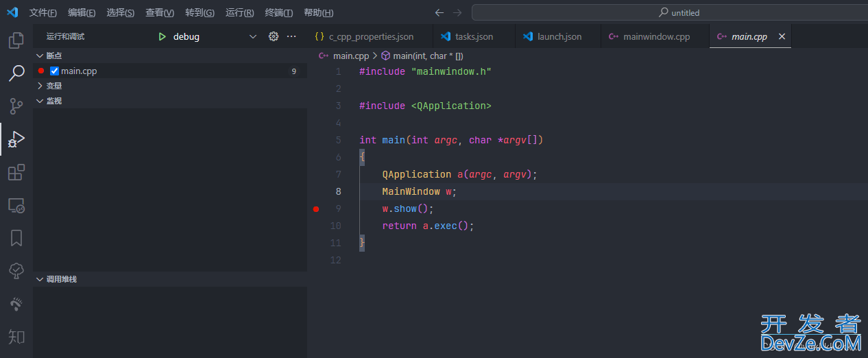Click line number 5 in gutter
The width and height of the screenshot is (868, 358).
[x=339, y=140]
